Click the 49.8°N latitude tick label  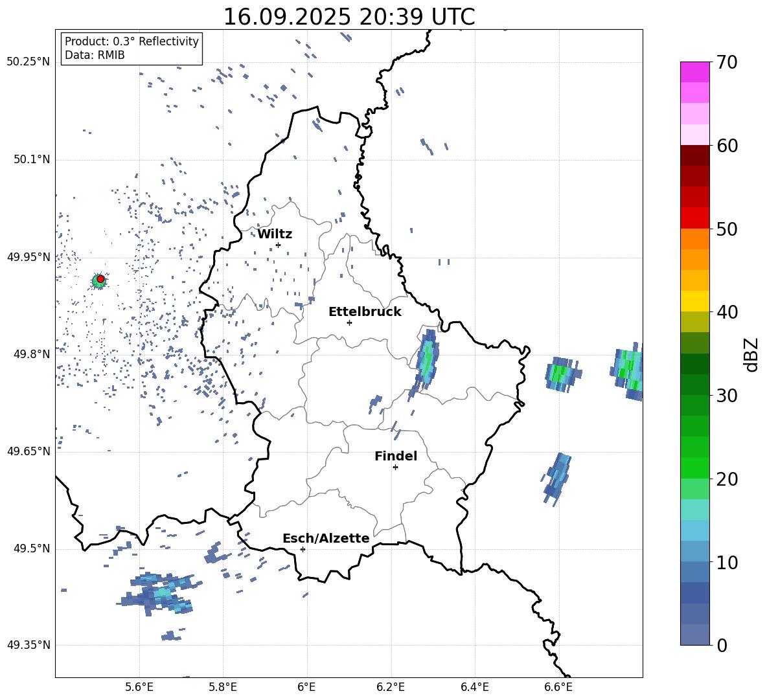tap(32, 354)
